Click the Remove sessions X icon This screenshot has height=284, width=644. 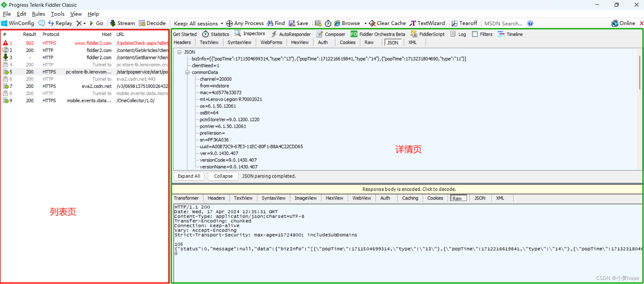(79, 23)
